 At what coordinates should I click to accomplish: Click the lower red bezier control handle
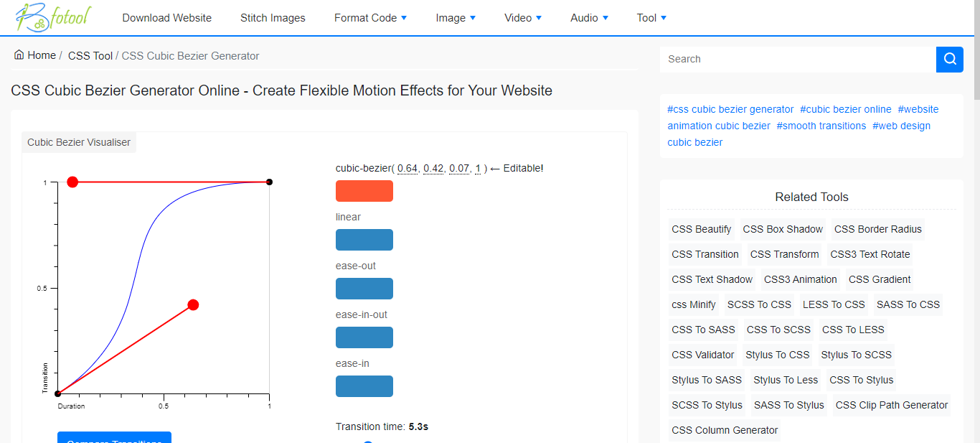193,305
